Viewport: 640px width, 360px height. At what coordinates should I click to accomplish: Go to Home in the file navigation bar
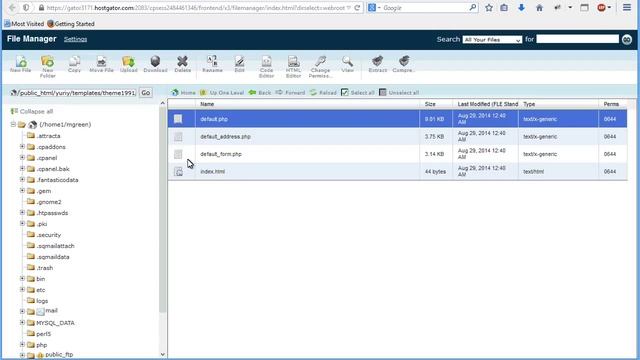(183, 93)
